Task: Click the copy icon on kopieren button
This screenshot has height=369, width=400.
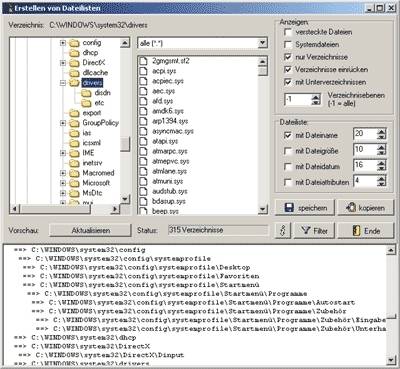Action: (x=351, y=207)
